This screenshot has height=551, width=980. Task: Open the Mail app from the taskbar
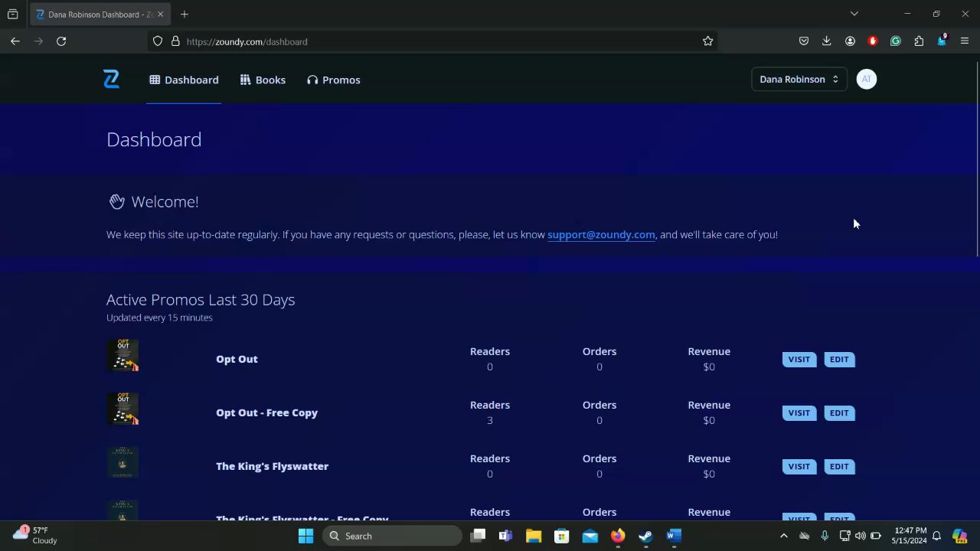point(590,536)
